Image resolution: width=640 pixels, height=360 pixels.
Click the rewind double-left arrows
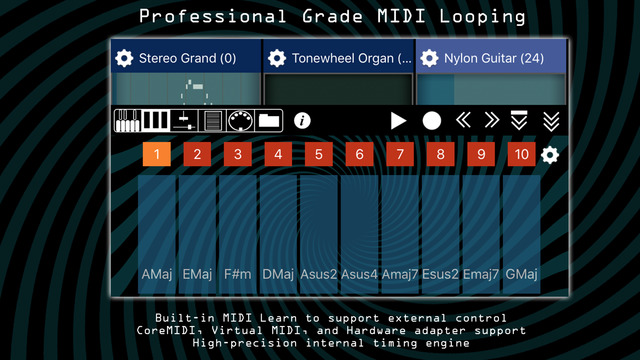click(463, 120)
